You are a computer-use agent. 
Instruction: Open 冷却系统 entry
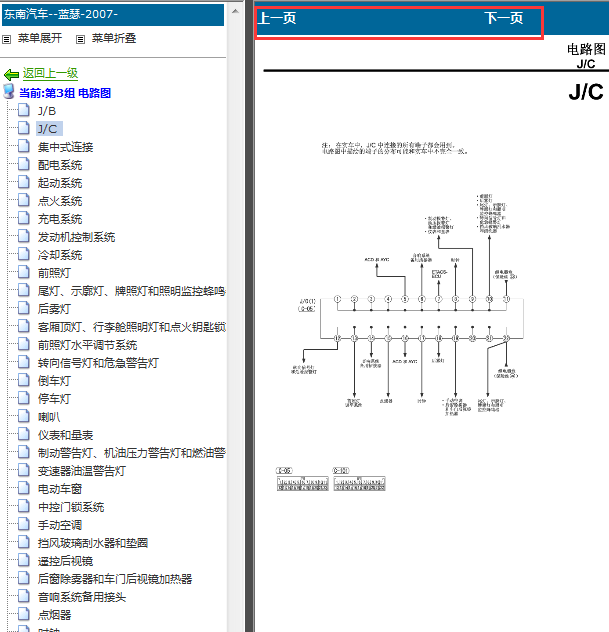[60, 255]
